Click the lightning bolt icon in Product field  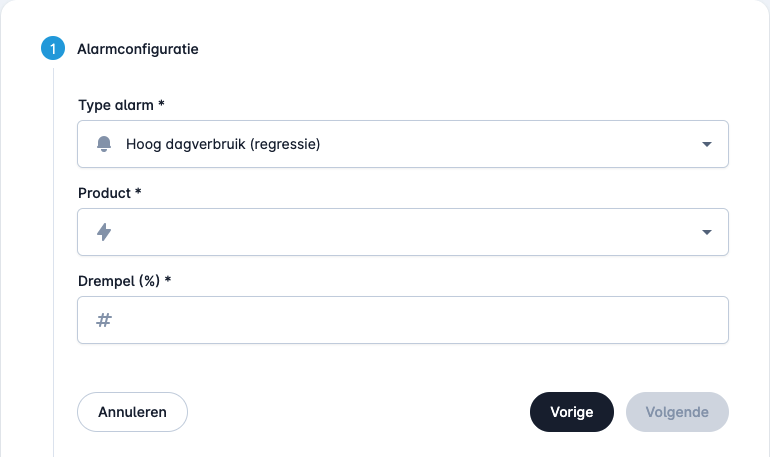coord(104,232)
